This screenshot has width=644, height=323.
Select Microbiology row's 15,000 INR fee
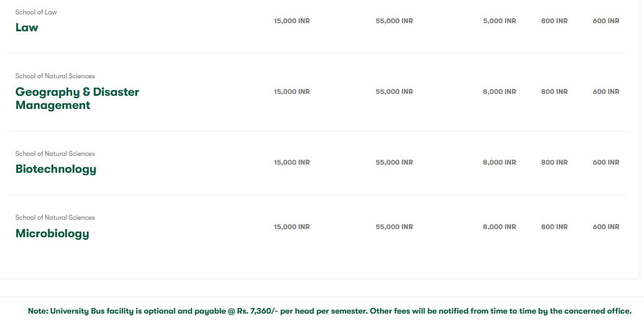(x=291, y=227)
